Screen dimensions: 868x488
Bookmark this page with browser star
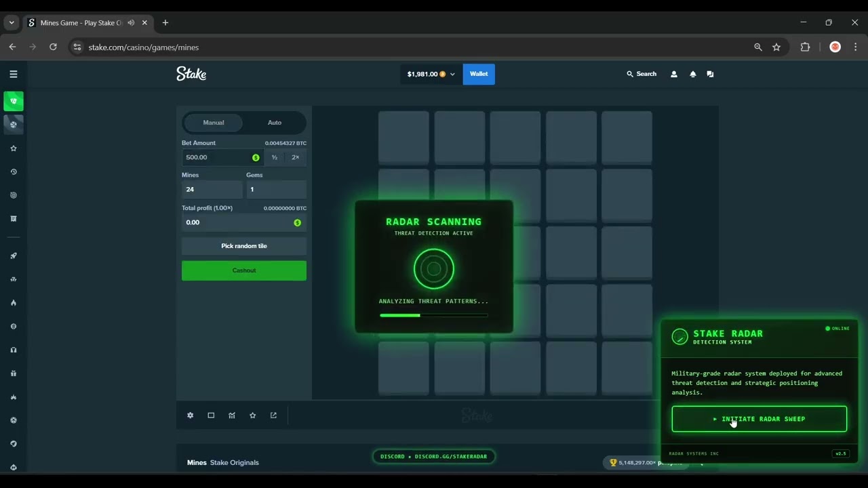(776, 47)
